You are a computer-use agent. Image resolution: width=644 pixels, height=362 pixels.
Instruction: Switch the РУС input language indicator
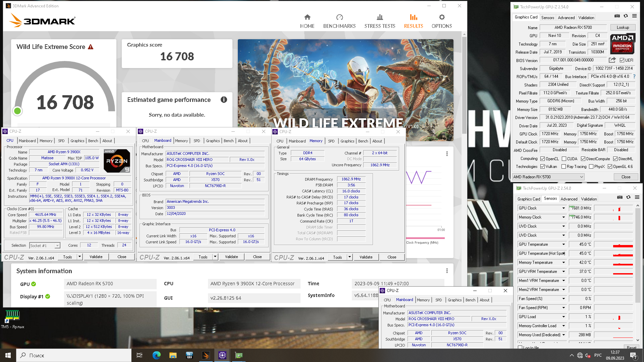coord(598,355)
